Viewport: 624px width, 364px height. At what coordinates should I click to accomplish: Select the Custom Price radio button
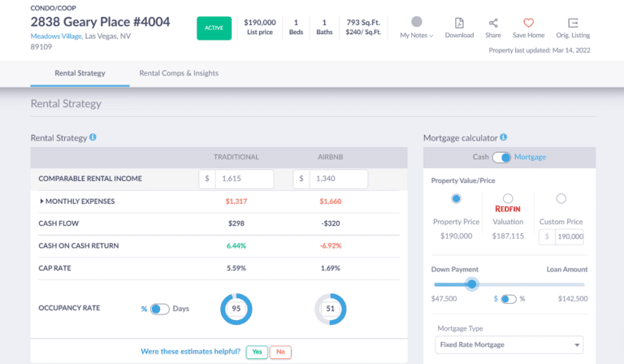click(561, 198)
